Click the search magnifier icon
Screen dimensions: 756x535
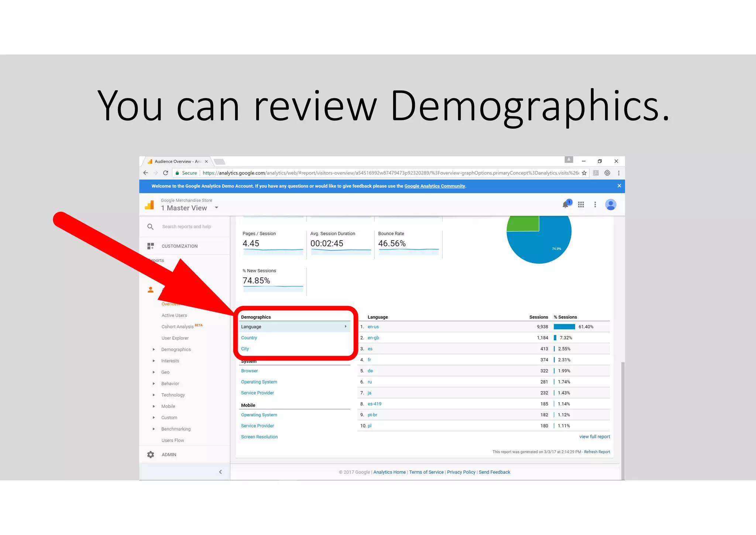pyautogui.click(x=150, y=226)
